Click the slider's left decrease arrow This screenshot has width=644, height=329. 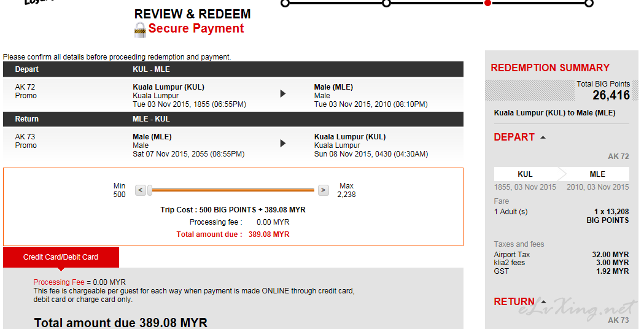tap(141, 190)
